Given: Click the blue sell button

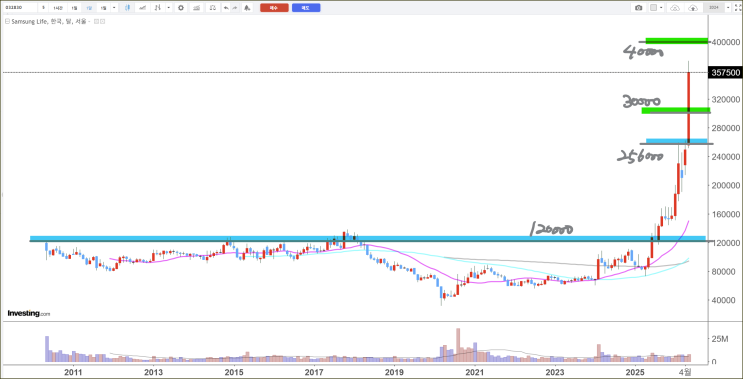Looking at the screenshot, I should click(306, 8).
